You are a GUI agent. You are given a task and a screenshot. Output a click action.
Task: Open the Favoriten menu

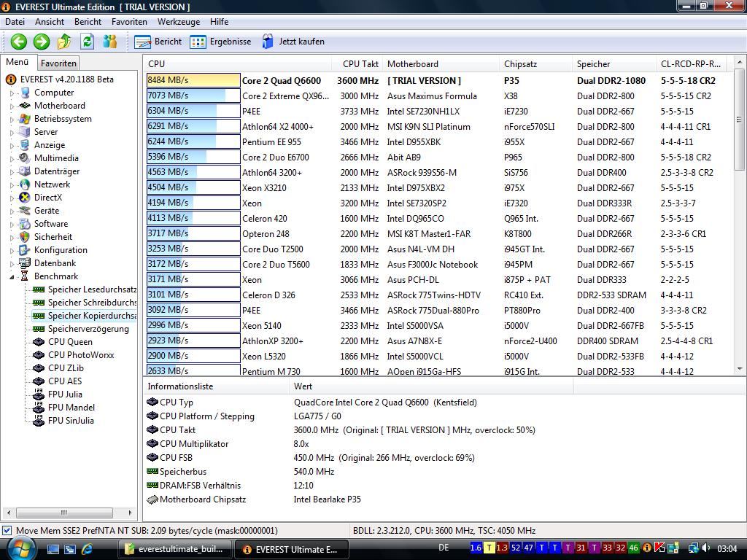point(129,21)
